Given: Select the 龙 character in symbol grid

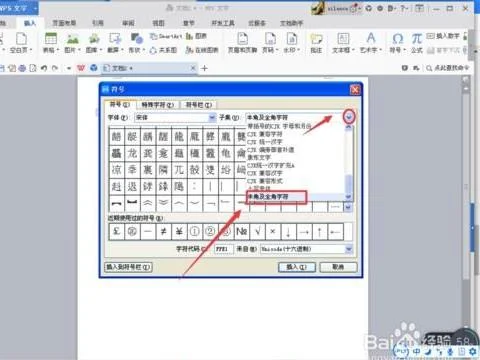Looking at the screenshot, I should click(132, 153).
